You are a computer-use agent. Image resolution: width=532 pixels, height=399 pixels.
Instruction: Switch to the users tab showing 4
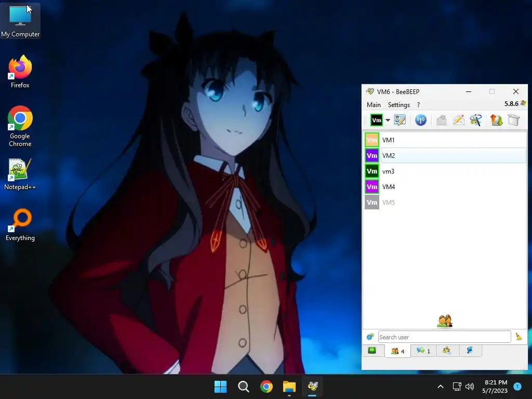(x=397, y=351)
